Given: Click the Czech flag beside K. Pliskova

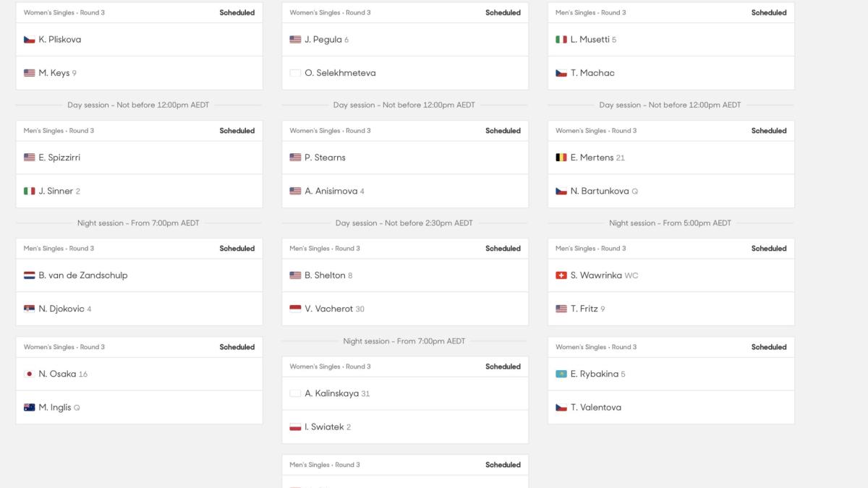Looking at the screenshot, I should click(30, 40).
